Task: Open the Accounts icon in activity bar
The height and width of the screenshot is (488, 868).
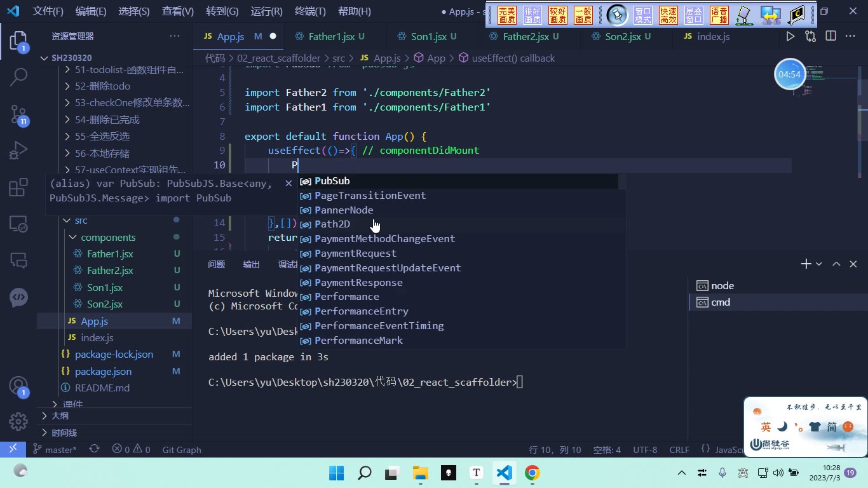Action: (18, 386)
